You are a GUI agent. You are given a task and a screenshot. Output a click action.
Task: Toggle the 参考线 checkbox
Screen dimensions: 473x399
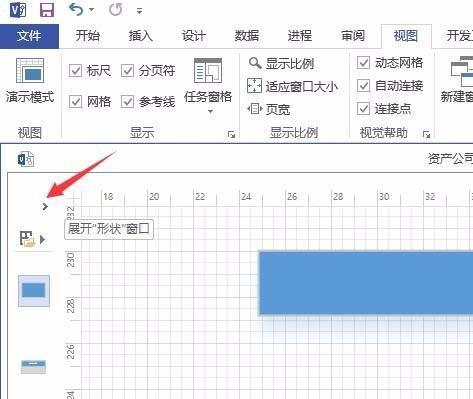[127, 101]
